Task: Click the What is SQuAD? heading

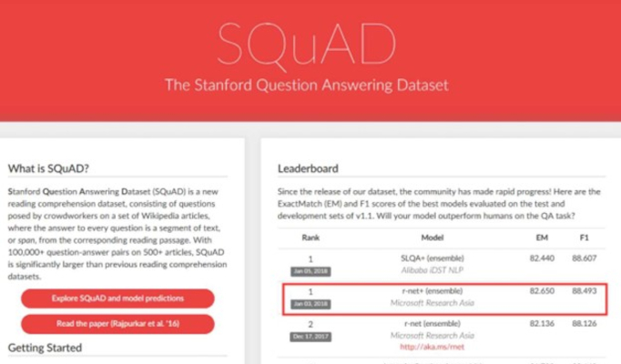Action: (55, 168)
